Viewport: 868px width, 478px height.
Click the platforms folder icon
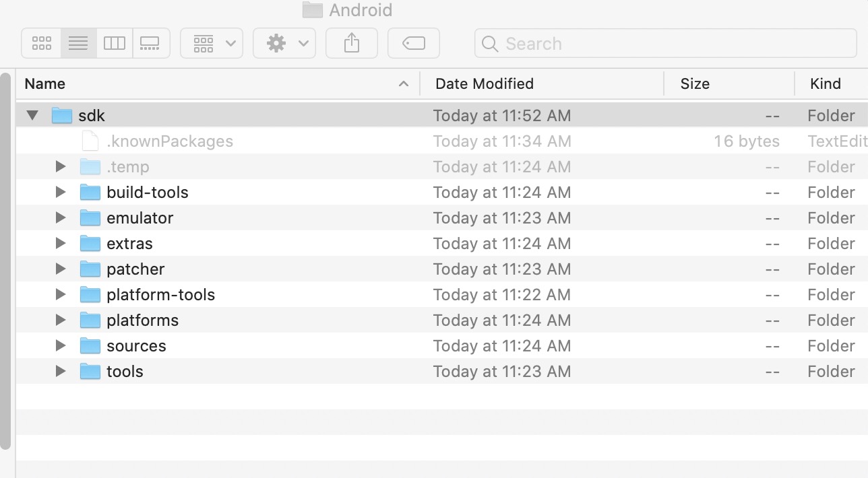[90, 320]
